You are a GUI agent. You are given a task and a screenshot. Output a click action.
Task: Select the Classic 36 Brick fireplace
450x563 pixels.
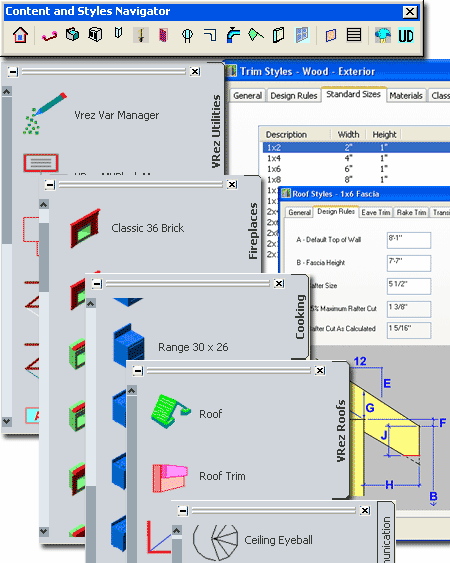pos(127,228)
